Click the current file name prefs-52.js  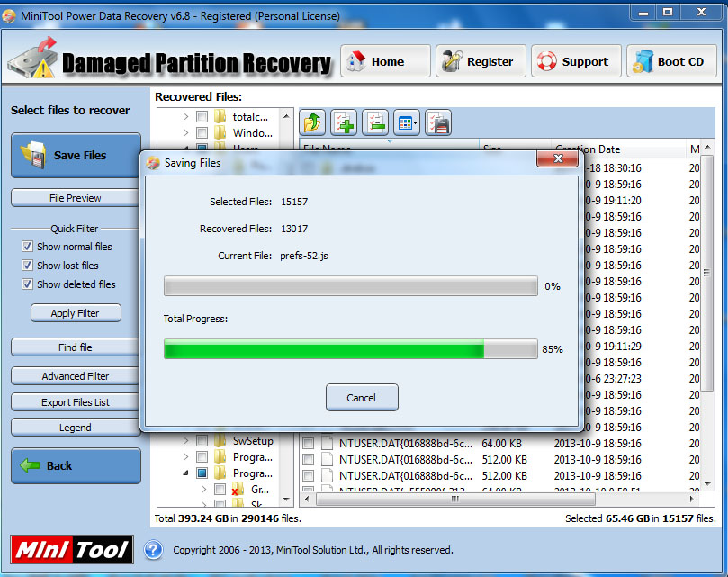303,256
